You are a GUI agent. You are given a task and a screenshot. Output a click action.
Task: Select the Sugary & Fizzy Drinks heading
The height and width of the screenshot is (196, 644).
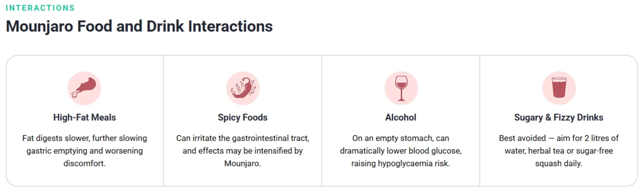click(558, 118)
